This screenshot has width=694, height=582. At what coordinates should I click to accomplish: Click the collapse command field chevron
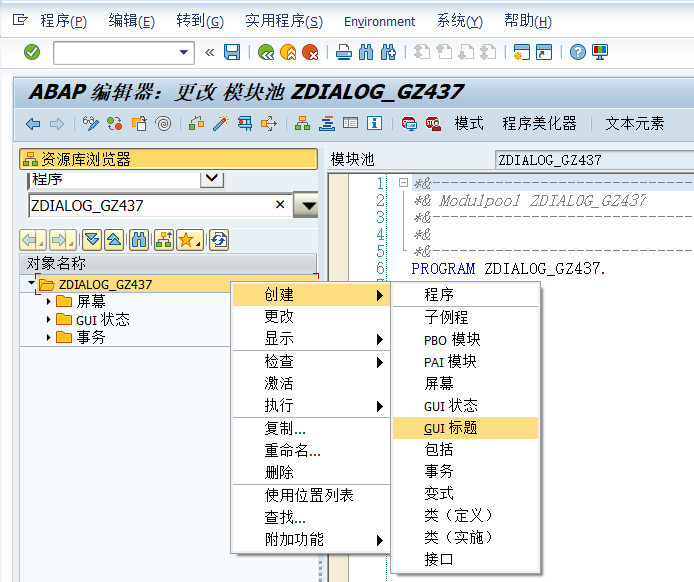pyautogui.click(x=209, y=52)
